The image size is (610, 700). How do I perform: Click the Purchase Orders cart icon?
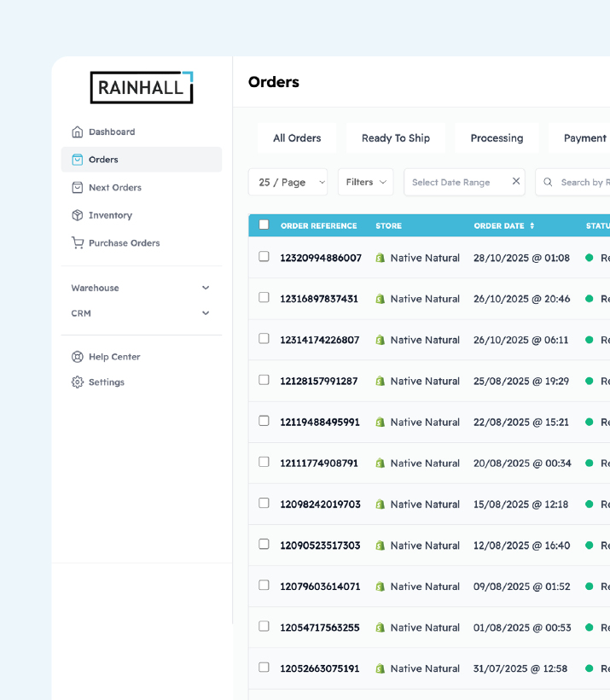tap(78, 243)
